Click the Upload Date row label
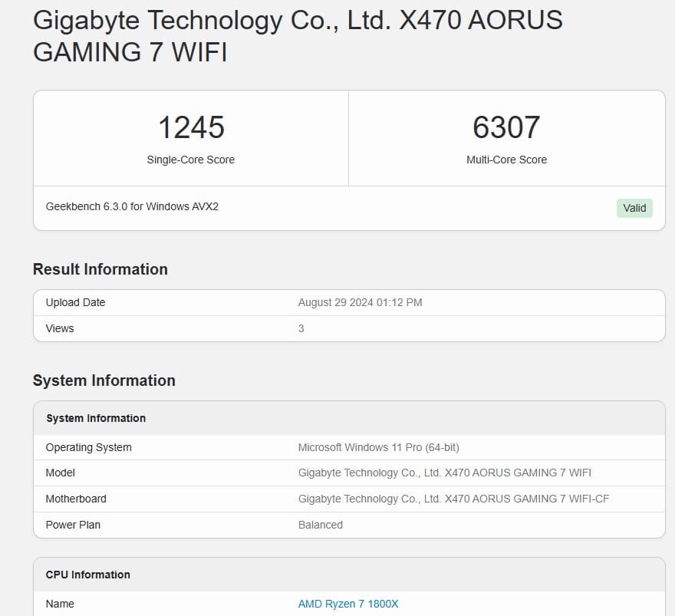This screenshot has width=675, height=616. click(75, 302)
